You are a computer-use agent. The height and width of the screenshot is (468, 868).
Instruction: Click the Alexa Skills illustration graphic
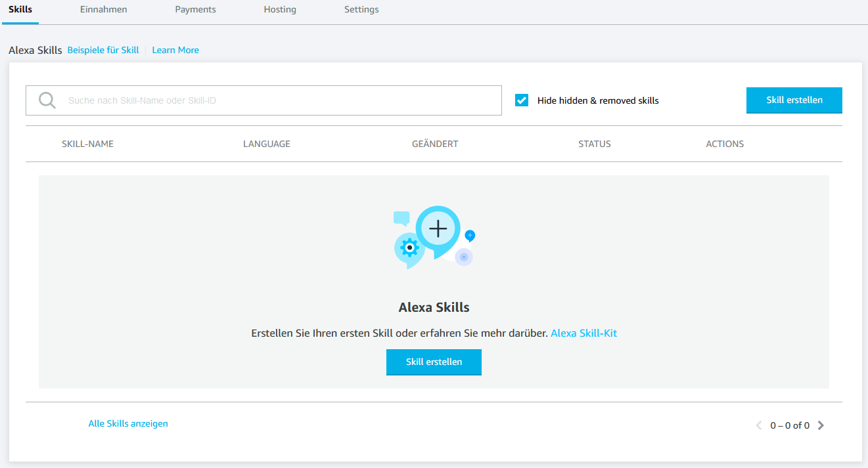point(434,238)
